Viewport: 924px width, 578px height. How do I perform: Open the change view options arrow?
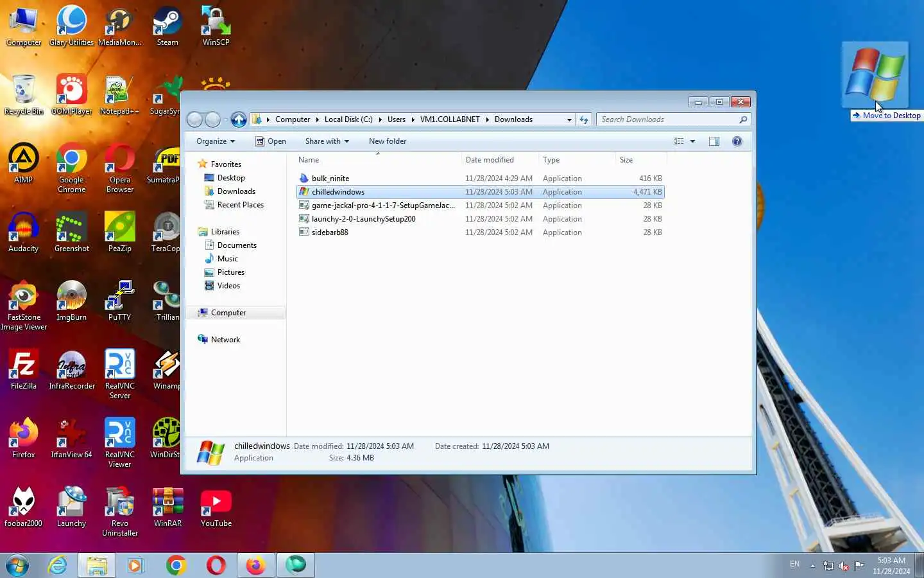click(x=692, y=141)
